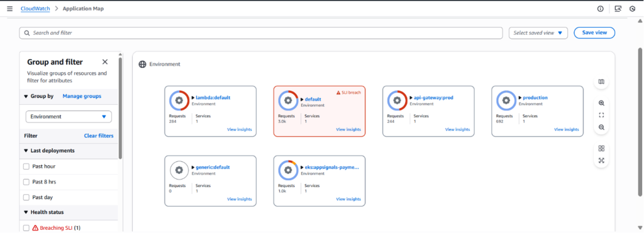View insights for production

[x=567, y=129]
